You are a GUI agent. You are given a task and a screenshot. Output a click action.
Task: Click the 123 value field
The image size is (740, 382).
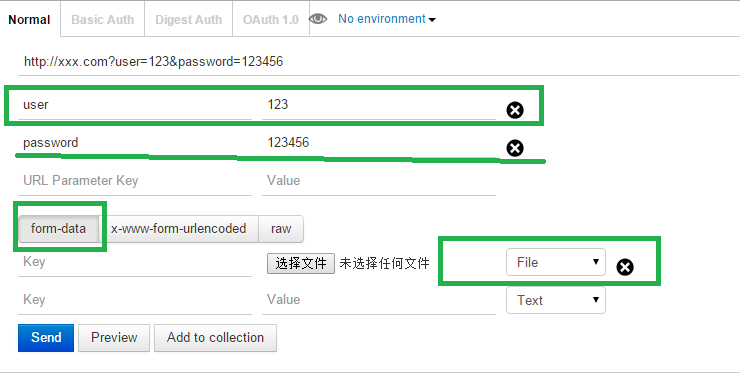(x=379, y=105)
